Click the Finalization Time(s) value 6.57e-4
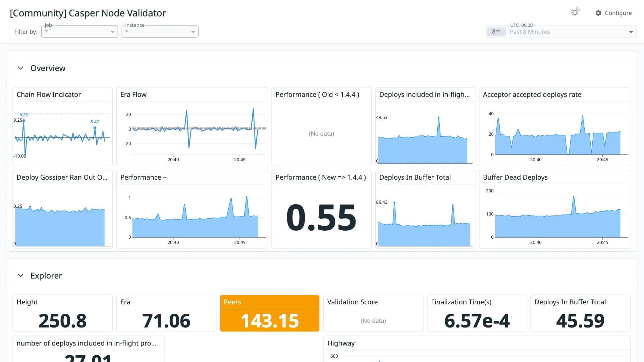 click(477, 321)
